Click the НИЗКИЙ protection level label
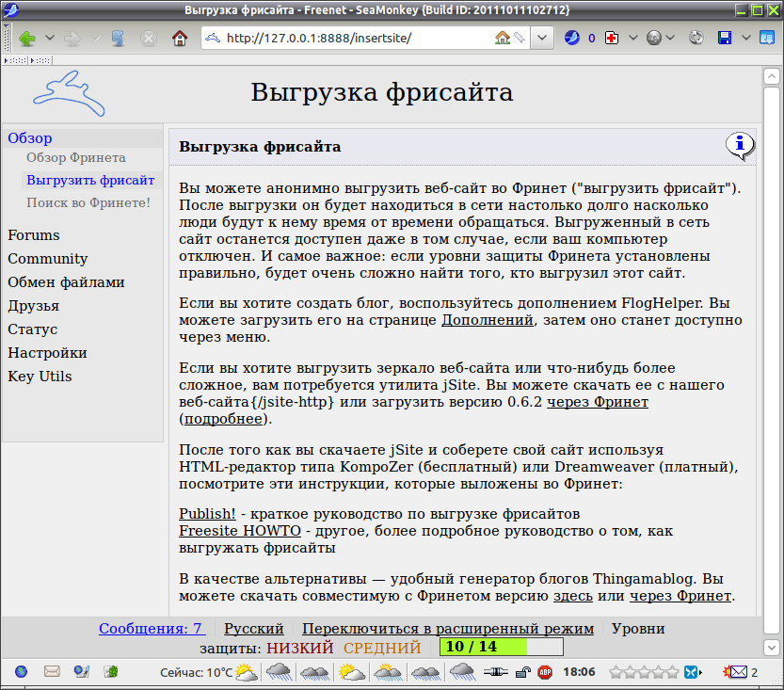Image resolution: width=784 pixels, height=690 pixels. coord(300,648)
